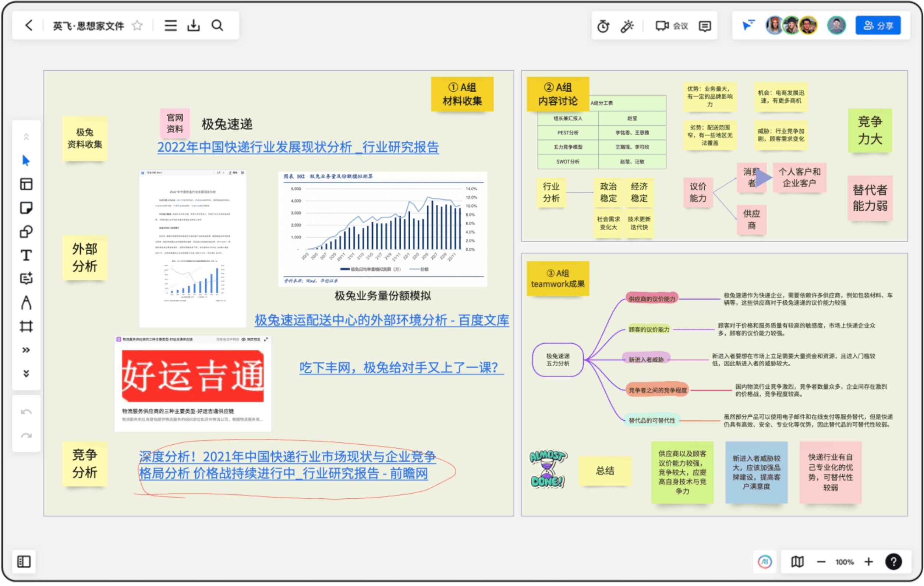The width and height of the screenshot is (924, 586).
Task: Star the 英飞·思想家文件 document
Action: (x=137, y=26)
